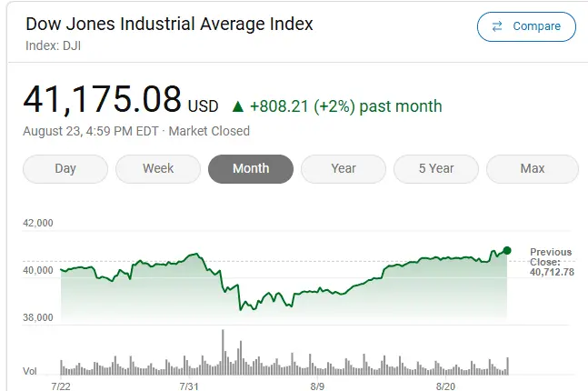Click the 41,175.08 price value
This screenshot has height=391, width=588.
tap(102, 99)
